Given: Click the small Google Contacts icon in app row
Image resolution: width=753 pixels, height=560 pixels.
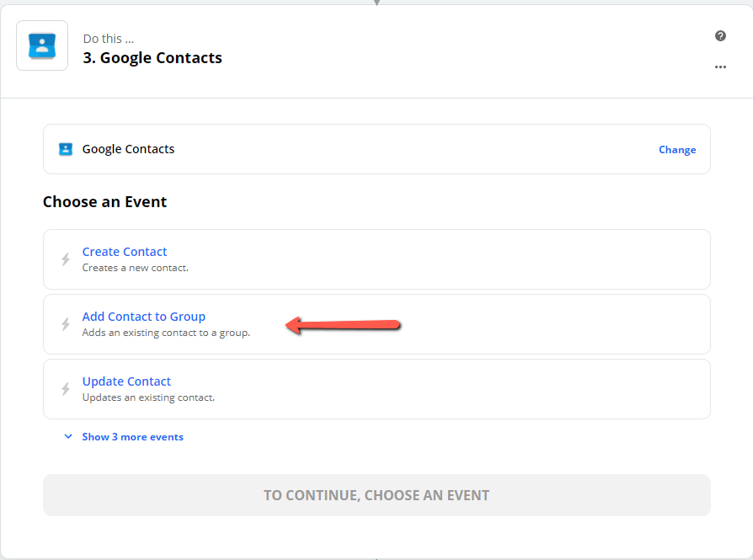Looking at the screenshot, I should click(x=66, y=149).
